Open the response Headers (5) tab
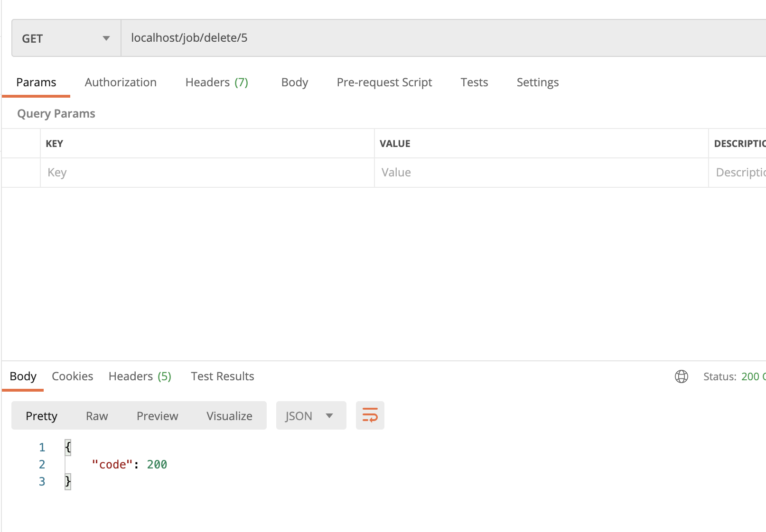The height and width of the screenshot is (532, 766). pos(140,376)
